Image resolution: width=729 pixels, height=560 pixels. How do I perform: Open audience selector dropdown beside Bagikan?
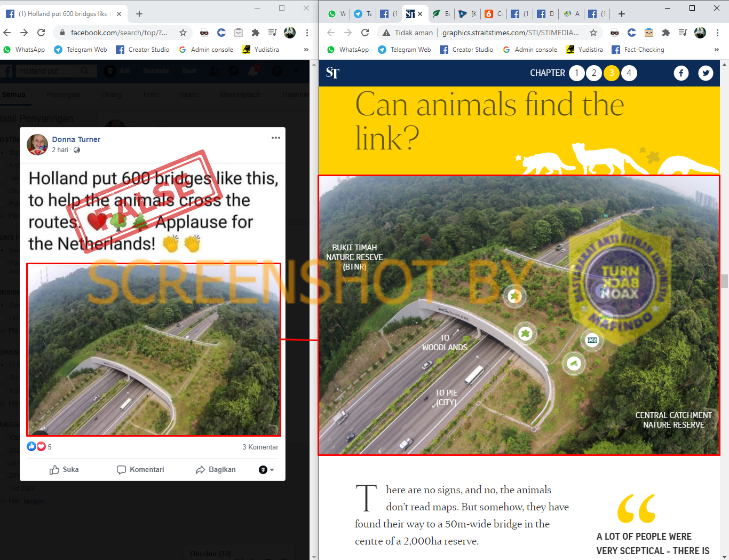266,470
